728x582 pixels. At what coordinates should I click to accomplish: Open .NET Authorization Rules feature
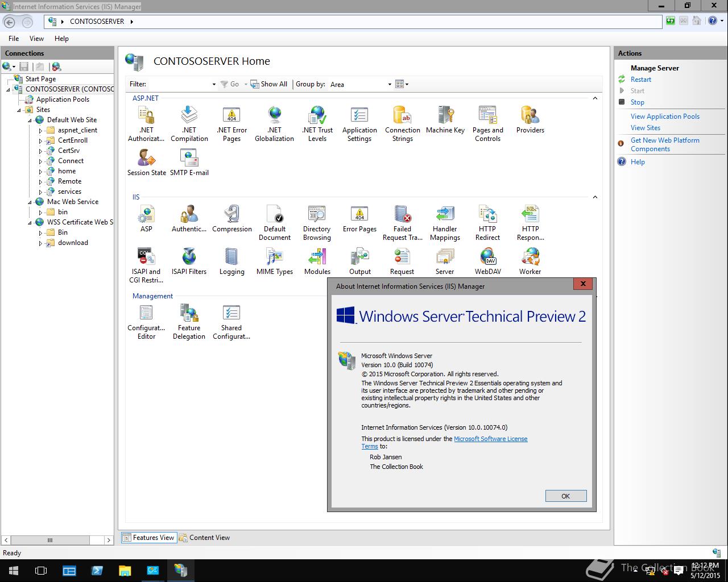146,124
